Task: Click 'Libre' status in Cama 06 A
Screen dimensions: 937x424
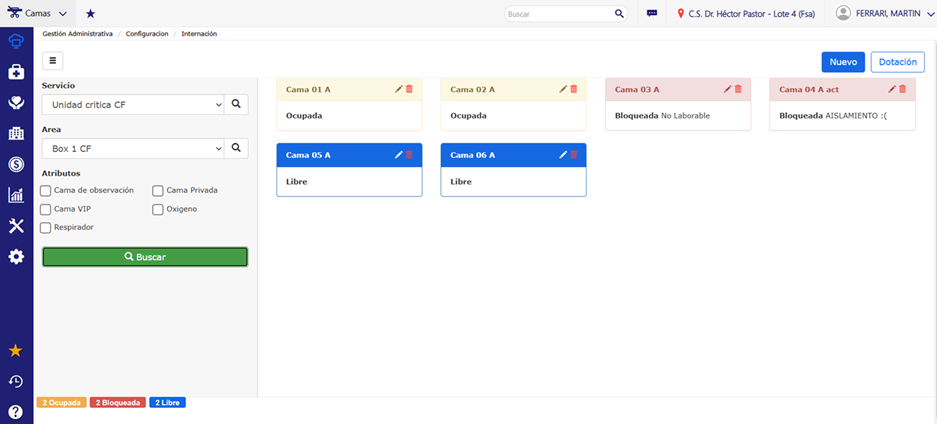Action: tap(461, 182)
